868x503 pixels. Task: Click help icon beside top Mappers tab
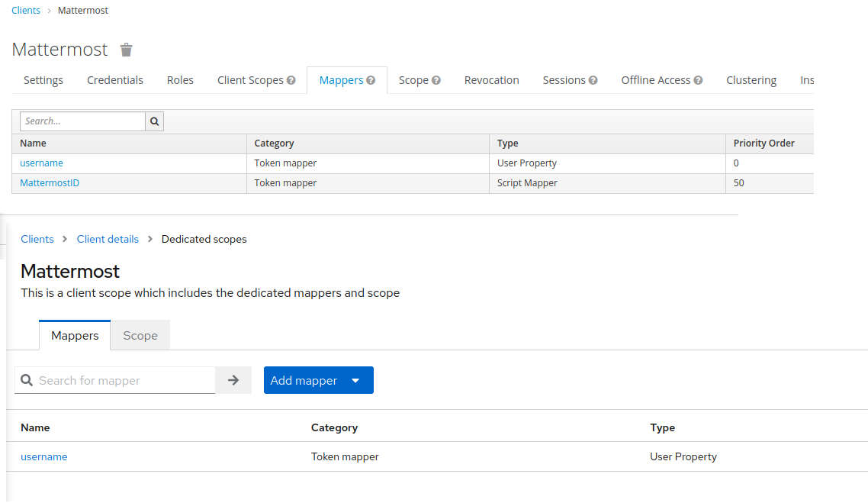(x=371, y=80)
